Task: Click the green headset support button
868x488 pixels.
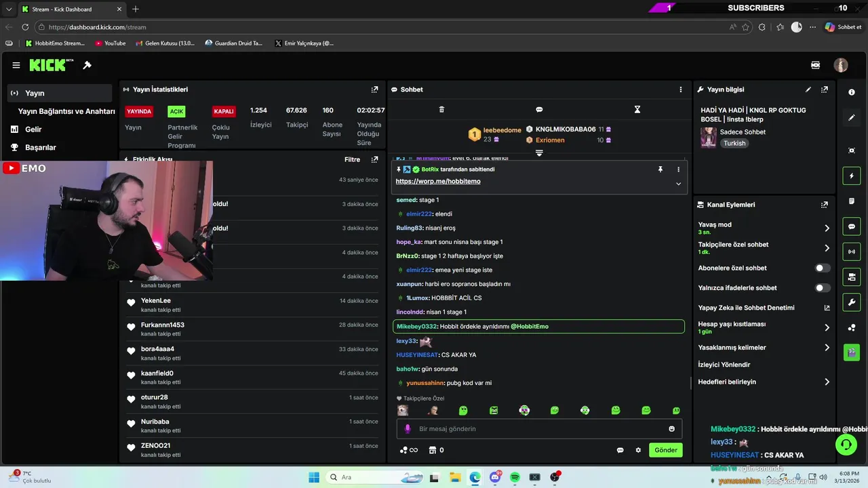Action: tap(846, 445)
